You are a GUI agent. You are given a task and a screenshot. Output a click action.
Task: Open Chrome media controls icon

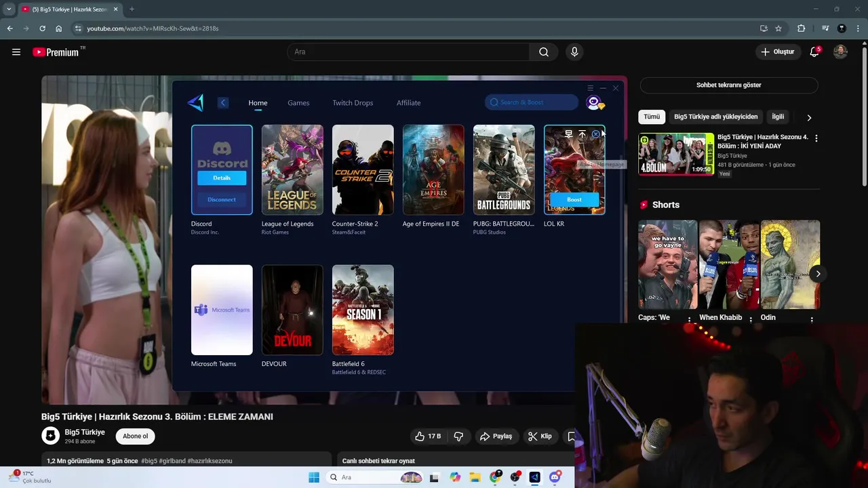pos(825,28)
